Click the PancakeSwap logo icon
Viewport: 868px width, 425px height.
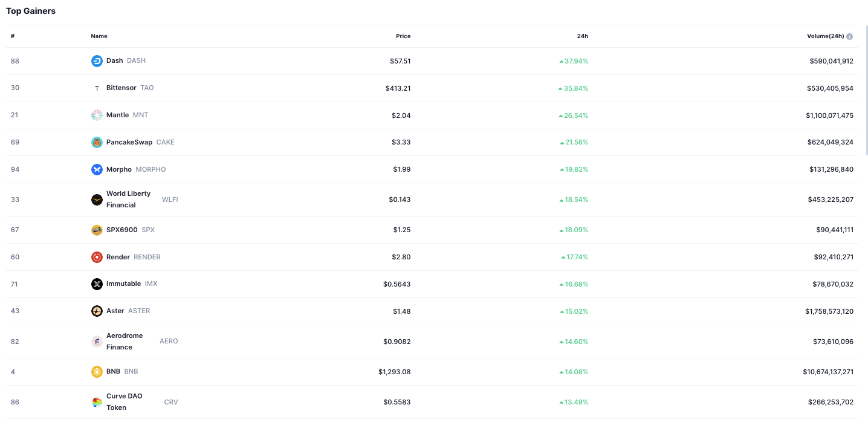tap(97, 142)
